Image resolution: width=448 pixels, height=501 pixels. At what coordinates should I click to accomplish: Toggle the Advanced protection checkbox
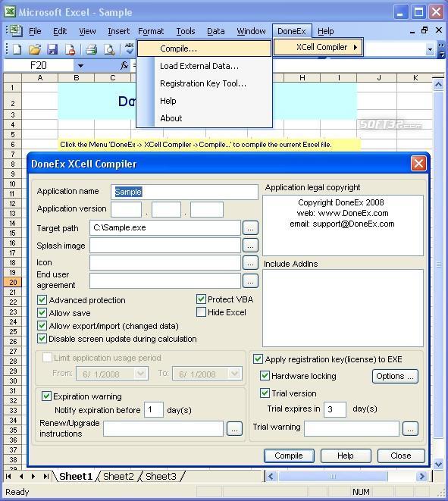point(42,300)
